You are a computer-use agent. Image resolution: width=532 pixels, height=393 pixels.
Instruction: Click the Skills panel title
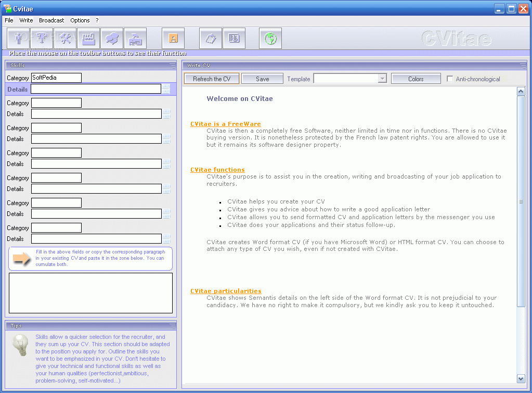point(18,65)
